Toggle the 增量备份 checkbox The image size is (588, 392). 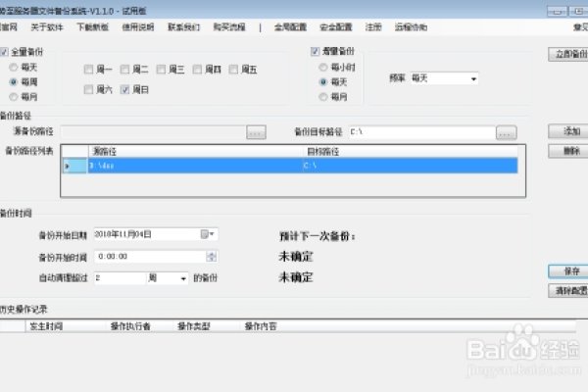click(315, 51)
